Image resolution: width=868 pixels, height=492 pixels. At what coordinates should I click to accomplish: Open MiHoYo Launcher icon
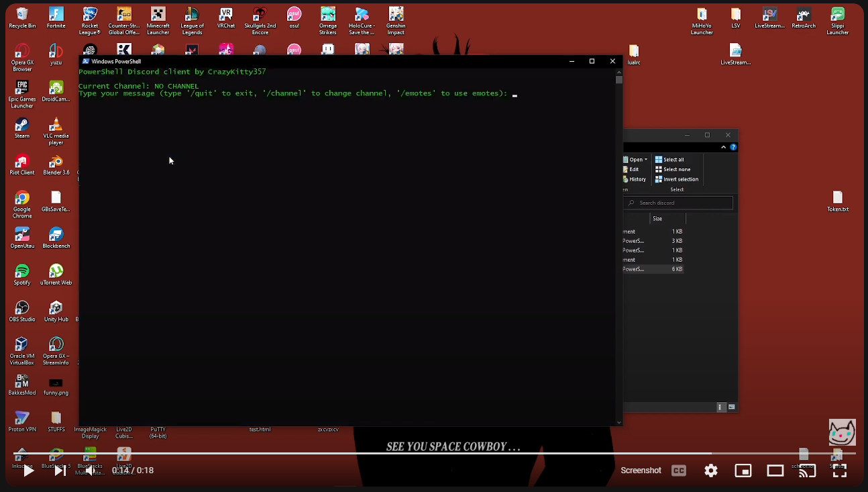click(702, 21)
